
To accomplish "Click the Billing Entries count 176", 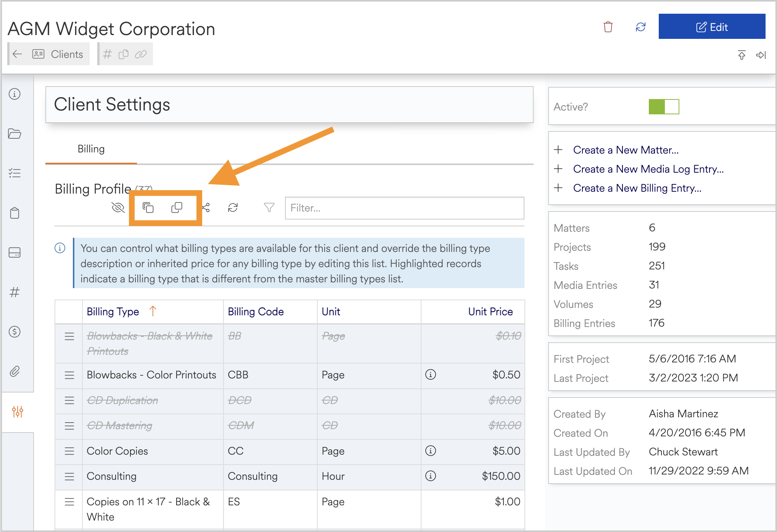I will 656,323.
